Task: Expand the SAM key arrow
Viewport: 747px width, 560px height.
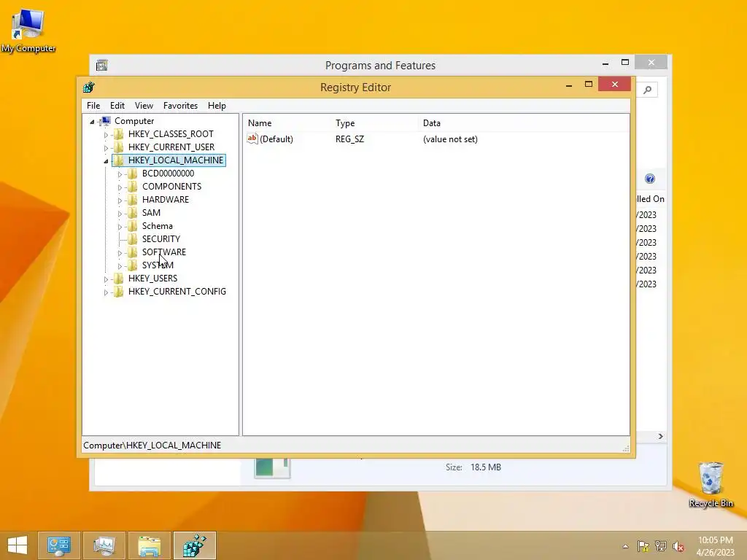Action: [x=120, y=214]
